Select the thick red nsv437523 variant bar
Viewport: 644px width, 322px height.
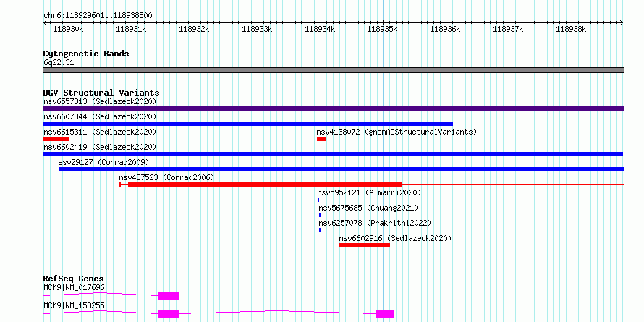[x=265, y=185]
